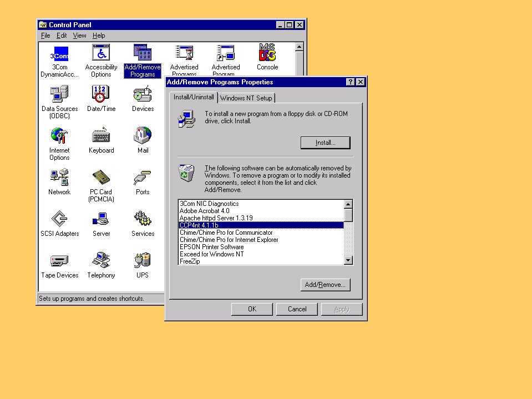The image size is (532, 399).
Task: Click the software list's scroll down arrow
Action: [348, 260]
